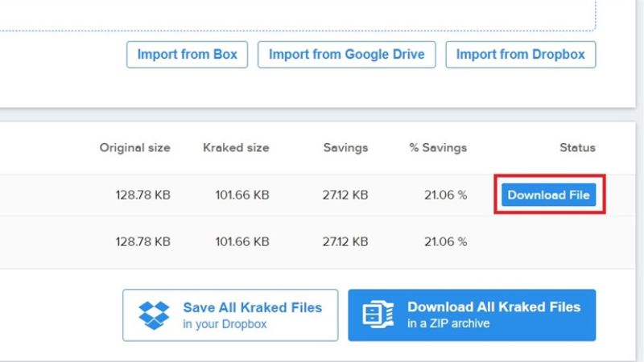Click Import from Box
The image size is (644, 362).
pyautogui.click(x=188, y=54)
